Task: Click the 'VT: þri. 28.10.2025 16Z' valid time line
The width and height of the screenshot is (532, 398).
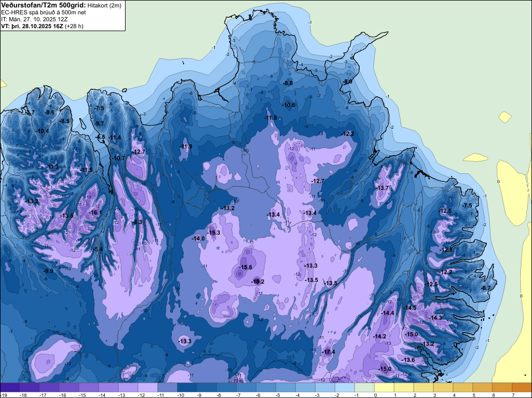Action: click(x=32, y=26)
